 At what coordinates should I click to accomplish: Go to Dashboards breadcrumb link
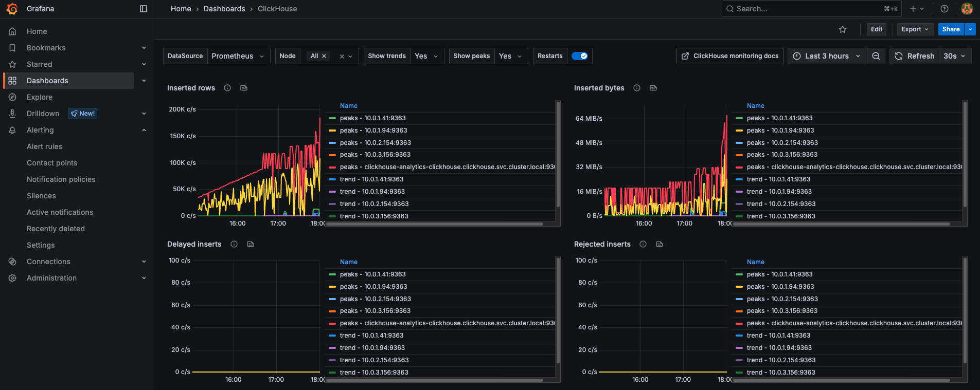[224, 9]
